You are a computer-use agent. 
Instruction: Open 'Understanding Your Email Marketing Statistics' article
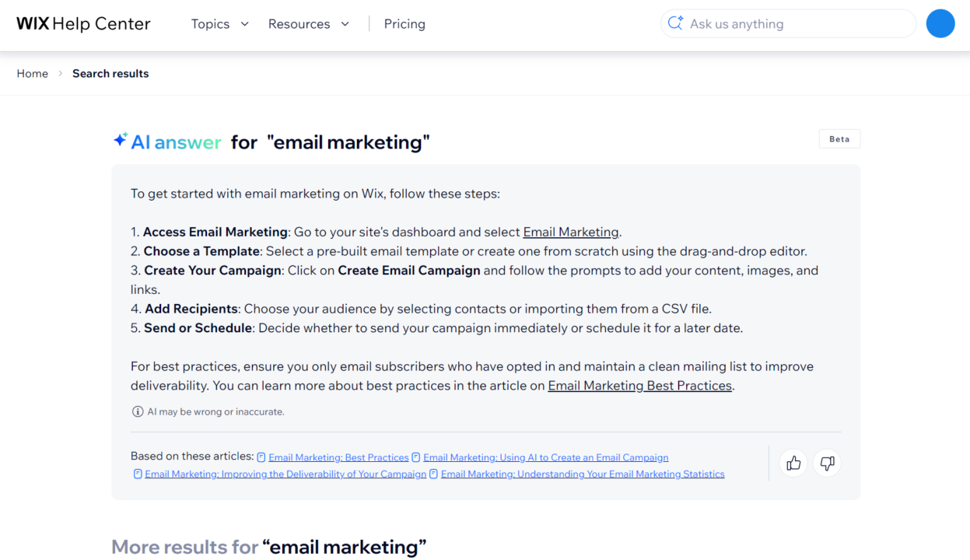(x=582, y=474)
